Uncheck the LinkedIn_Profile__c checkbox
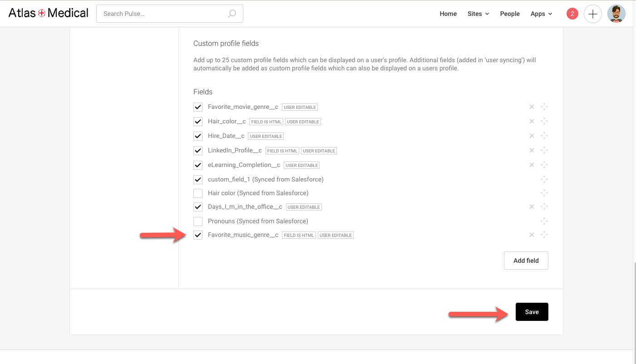 (x=198, y=151)
